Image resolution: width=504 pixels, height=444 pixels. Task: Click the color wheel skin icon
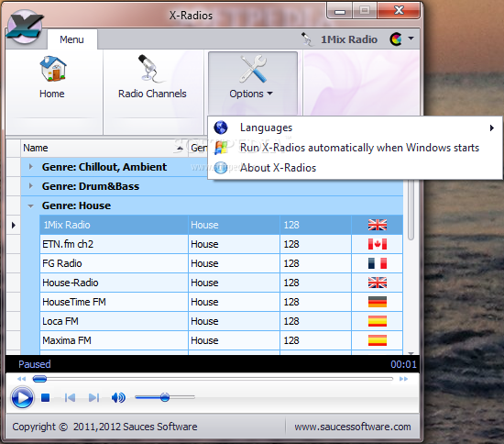(x=396, y=39)
